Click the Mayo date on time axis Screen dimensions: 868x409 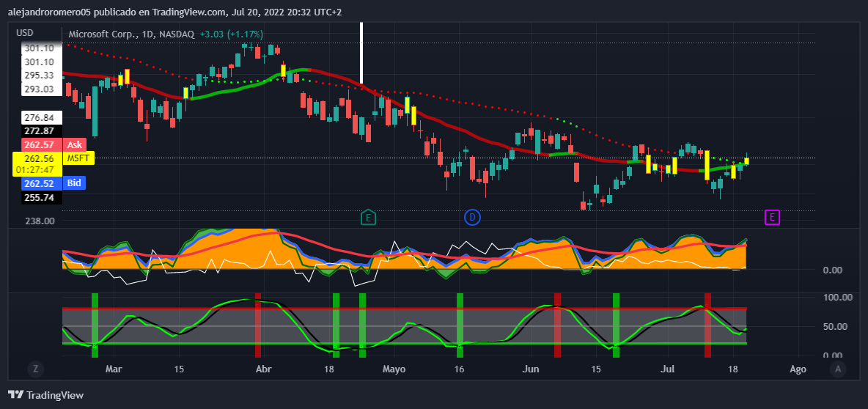click(x=395, y=369)
